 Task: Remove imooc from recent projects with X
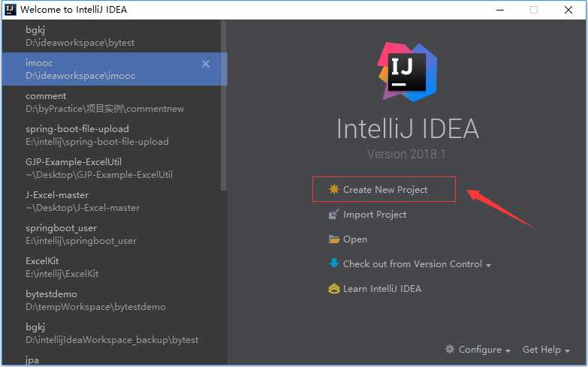click(x=206, y=64)
